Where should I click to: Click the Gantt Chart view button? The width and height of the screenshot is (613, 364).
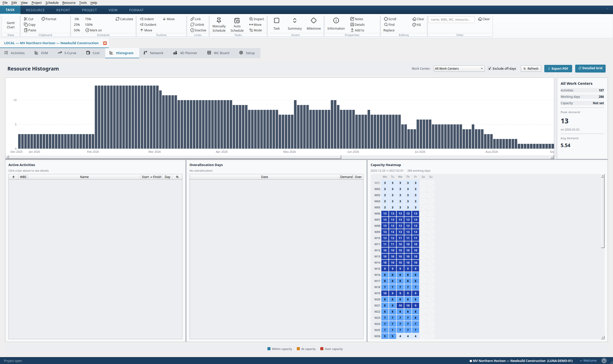click(11, 25)
